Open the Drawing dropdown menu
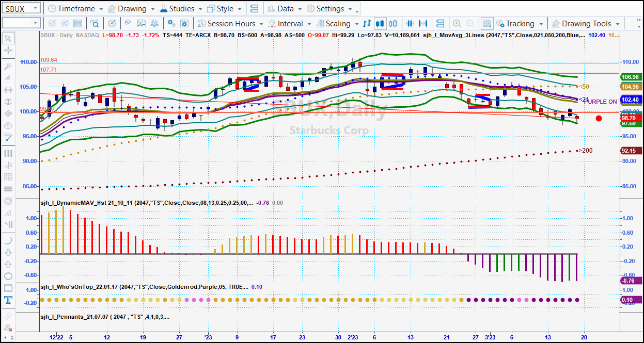 (x=132, y=9)
